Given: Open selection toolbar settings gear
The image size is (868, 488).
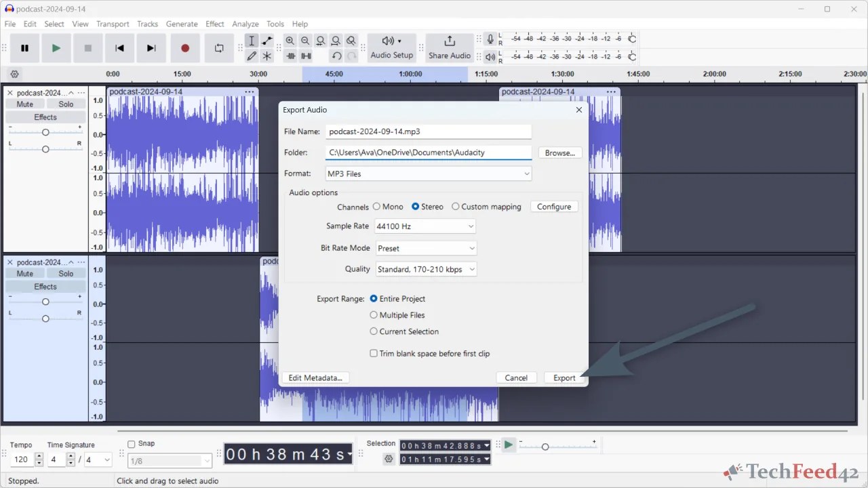Looking at the screenshot, I should pos(389,459).
